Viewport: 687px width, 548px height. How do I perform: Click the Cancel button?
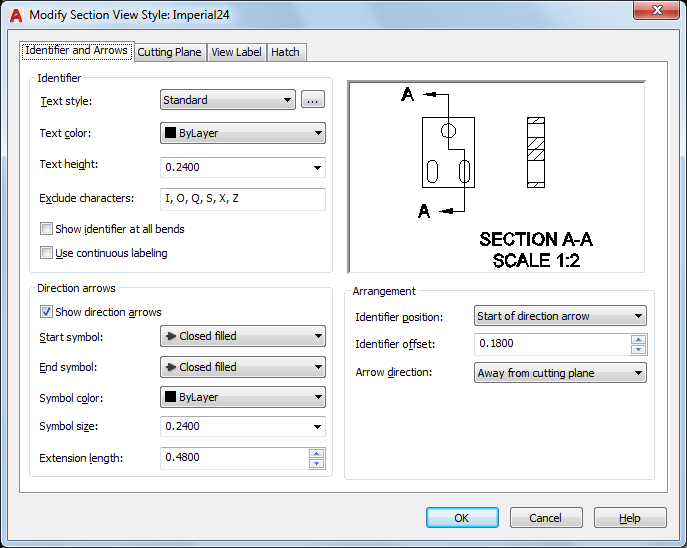tap(546, 518)
